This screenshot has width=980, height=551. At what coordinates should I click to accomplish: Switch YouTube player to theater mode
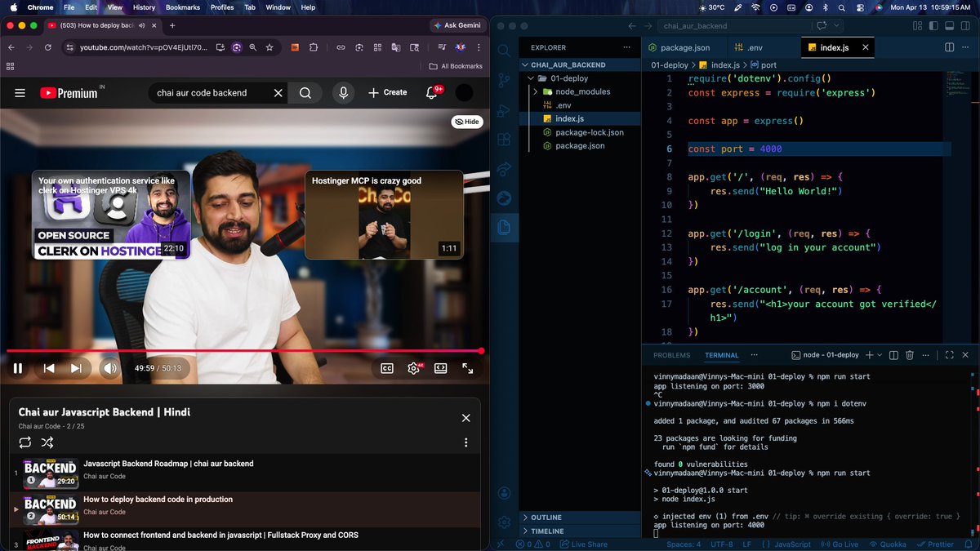(441, 368)
